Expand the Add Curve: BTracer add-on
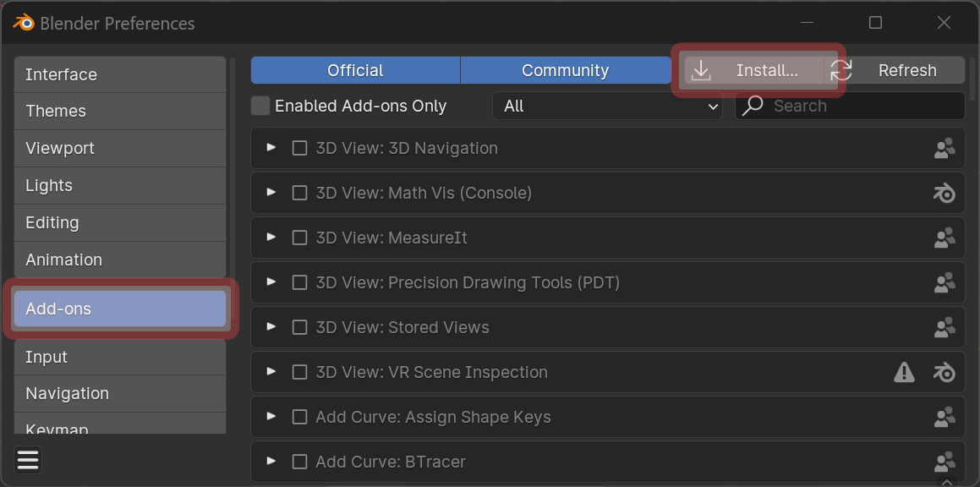The width and height of the screenshot is (980, 487). pos(271,462)
